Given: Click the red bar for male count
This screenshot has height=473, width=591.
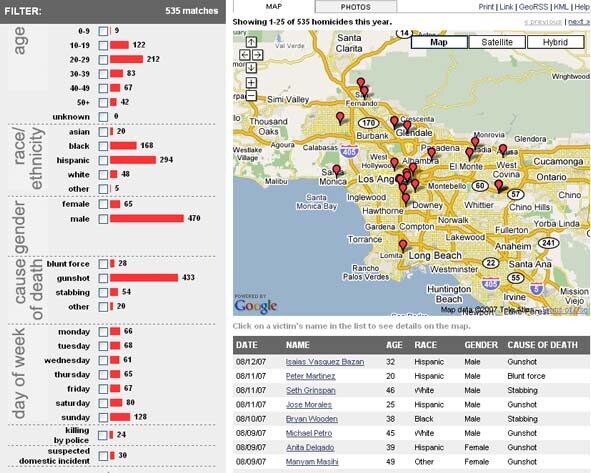Looking at the screenshot, I should (147, 219).
